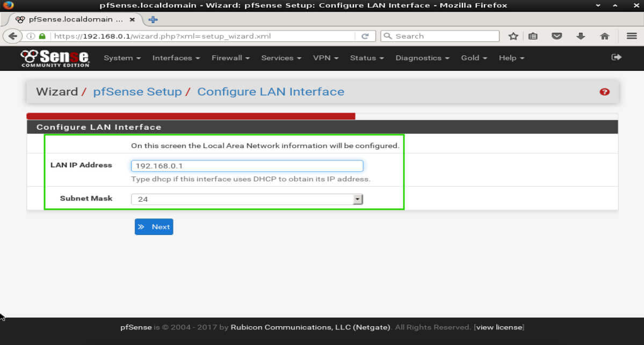The height and width of the screenshot is (345, 644).
Task: Click the LAN IP Address field
Action: tap(247, 166)
